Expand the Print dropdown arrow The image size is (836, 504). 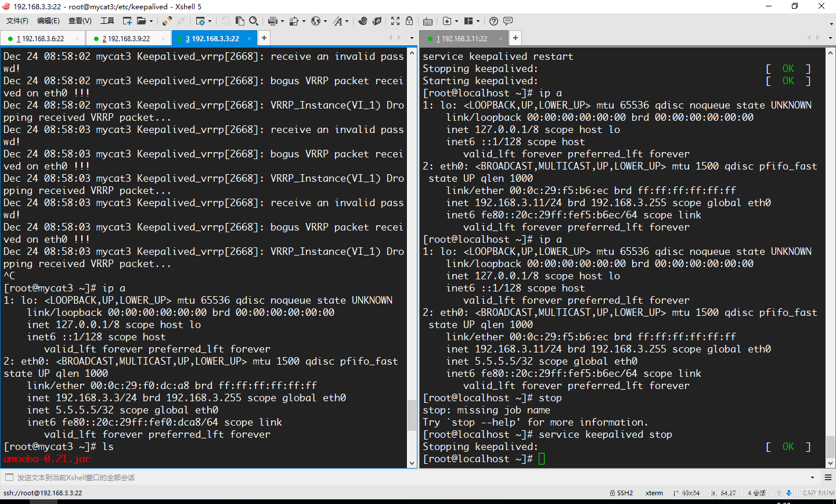coord(282,21)
